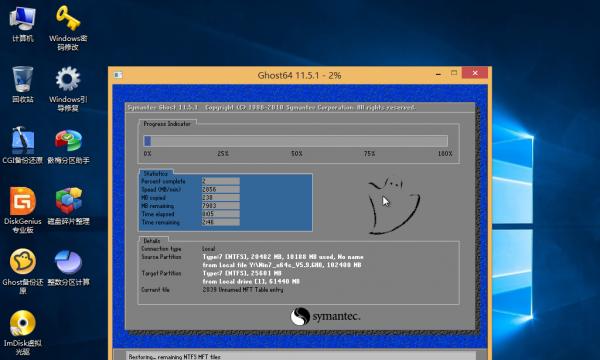This screenshot has width=600, height=360.
Task: Minimize the Ghost64 window
Action: point(439,73)
